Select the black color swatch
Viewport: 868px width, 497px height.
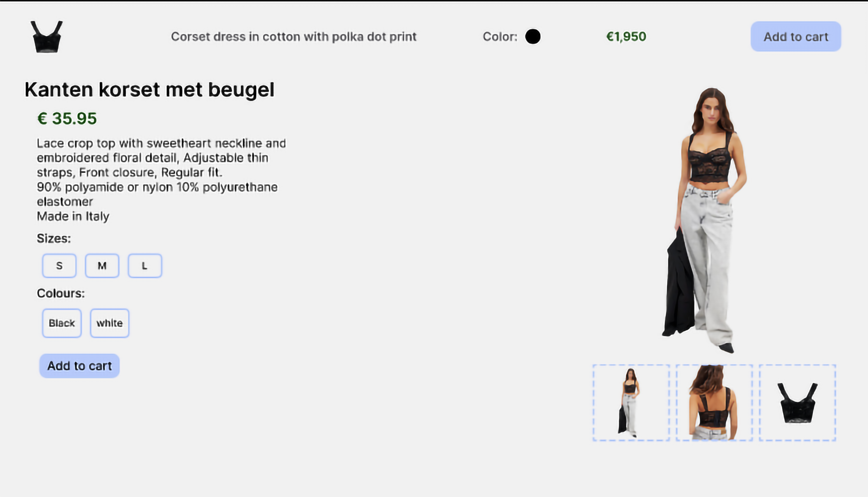533,37
